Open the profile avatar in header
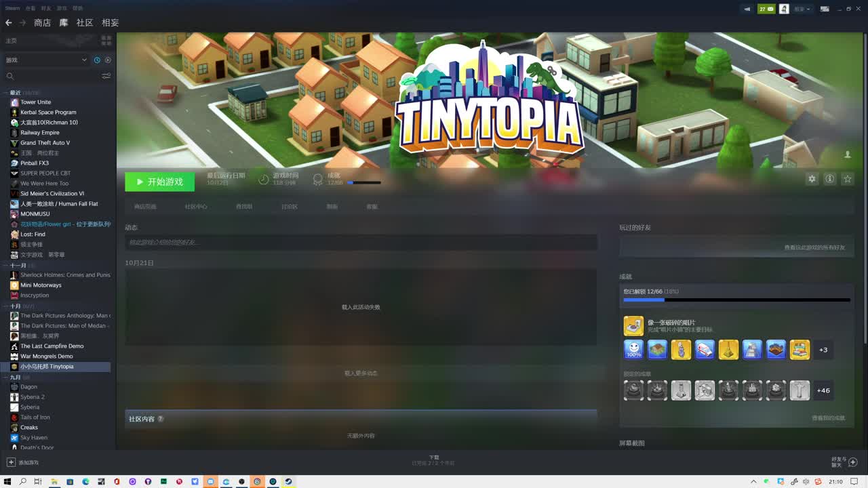 tap(784, 9)
